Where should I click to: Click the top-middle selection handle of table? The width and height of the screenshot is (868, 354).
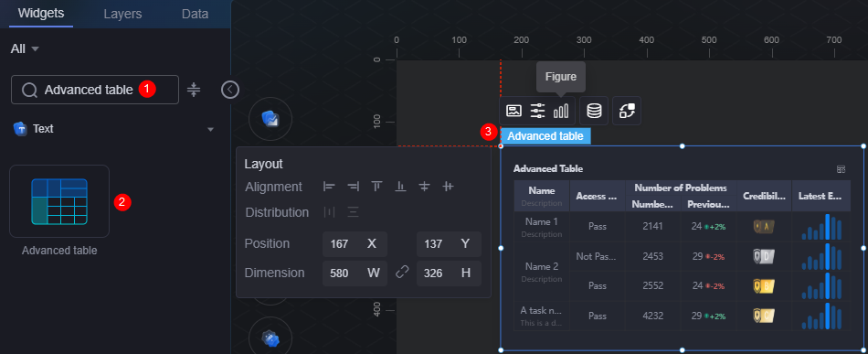pos(682,146)
